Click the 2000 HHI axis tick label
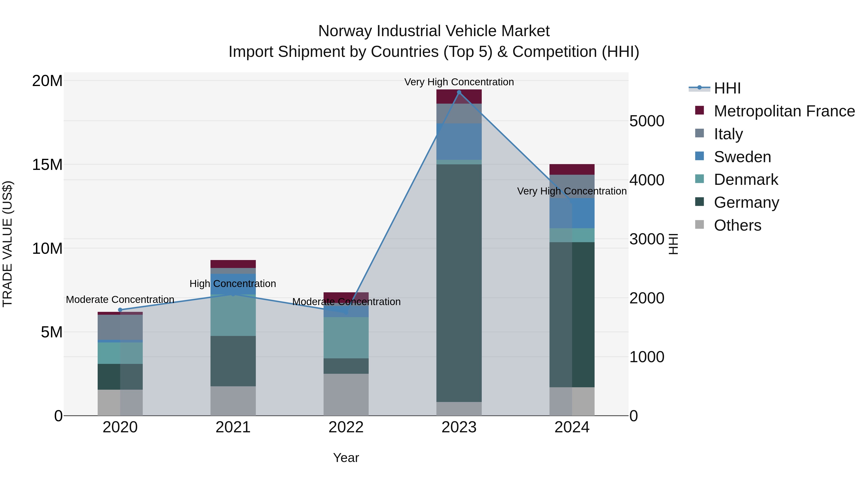This screenshot has width=868, height=488. point(647,298)
